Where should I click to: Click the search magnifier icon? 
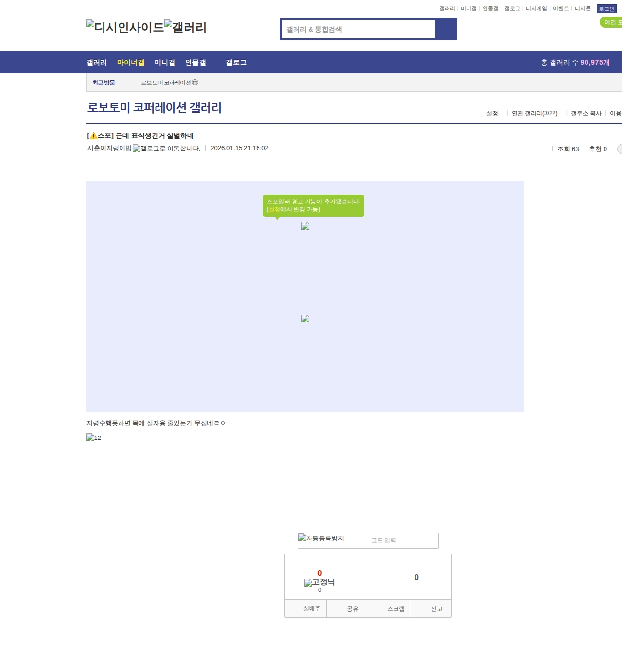click(446, 29)
